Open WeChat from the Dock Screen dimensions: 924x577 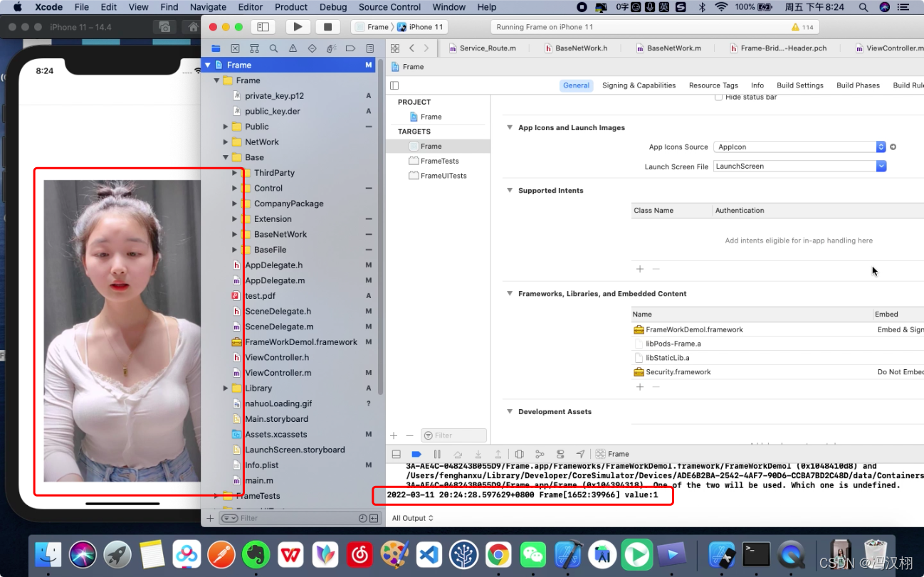coord(532,554)
